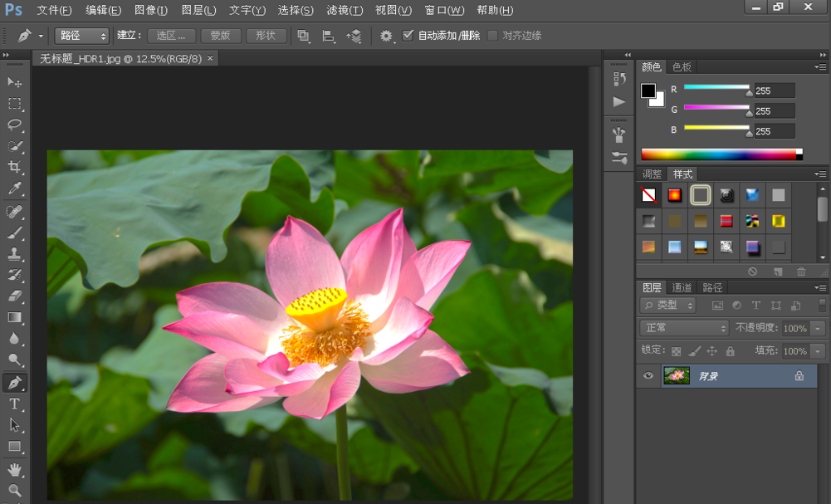Select the Clone Stamp tool
This screenshot has width=831, height=504.
[15, 254]
